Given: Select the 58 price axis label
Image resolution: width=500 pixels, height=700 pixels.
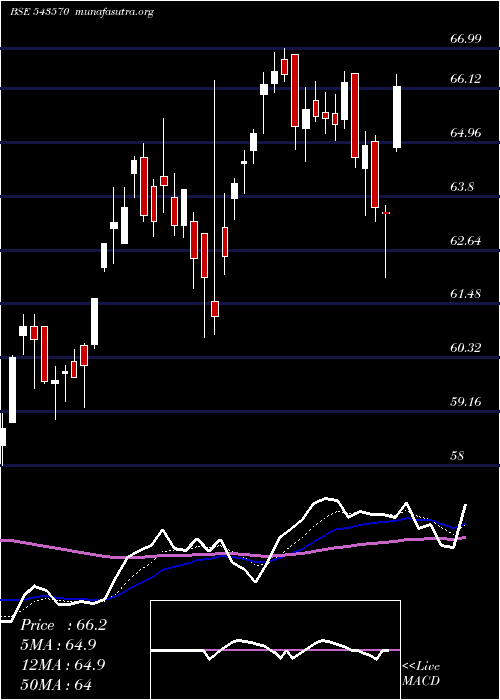Looking at the screenshot, I should [x=458, y=456].
